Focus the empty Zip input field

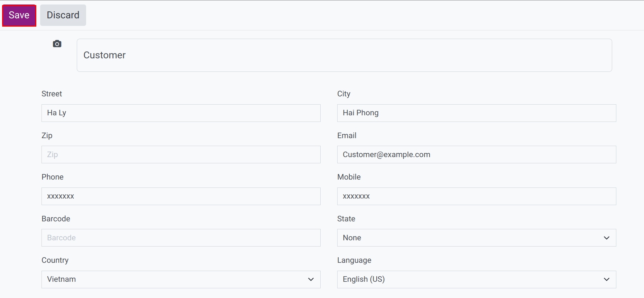[181, 155]
